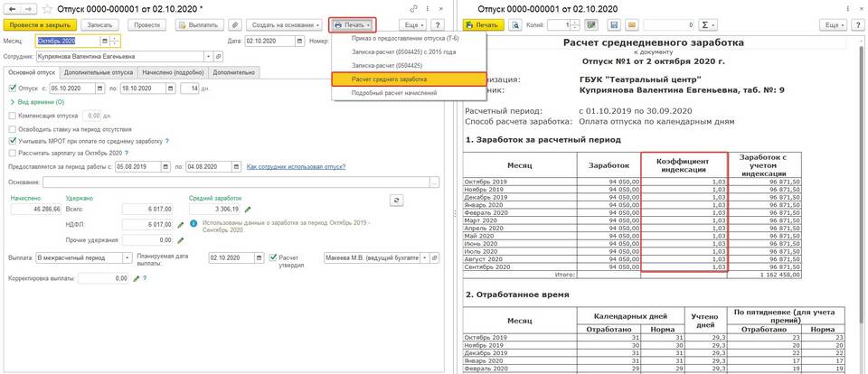Open employee card next to Куприянова

coord(218,56)
